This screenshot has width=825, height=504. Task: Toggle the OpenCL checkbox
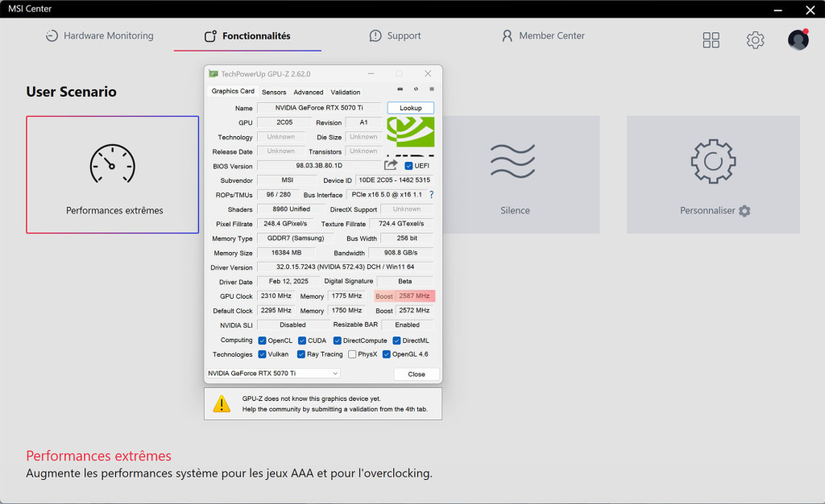[262, 341]
